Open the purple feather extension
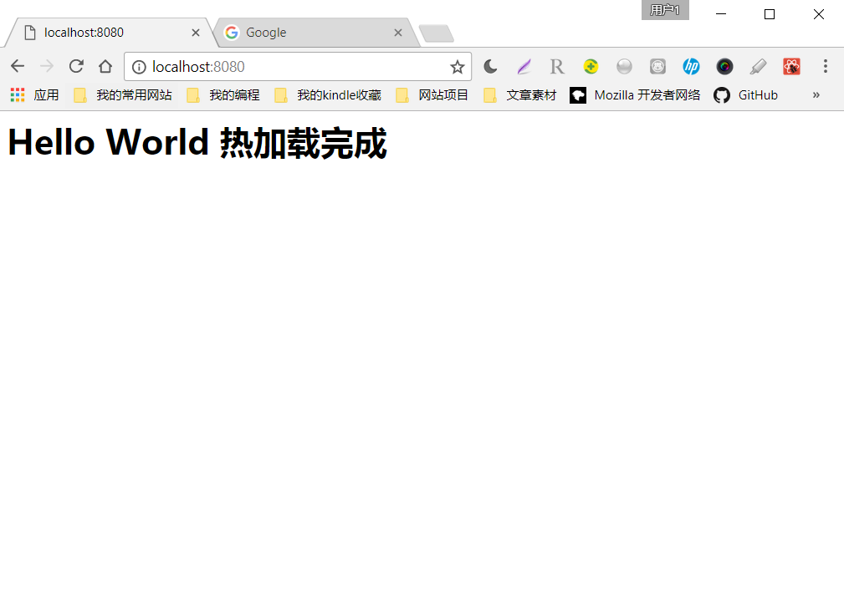Screen dimensions: 844x616 [524, 66]
